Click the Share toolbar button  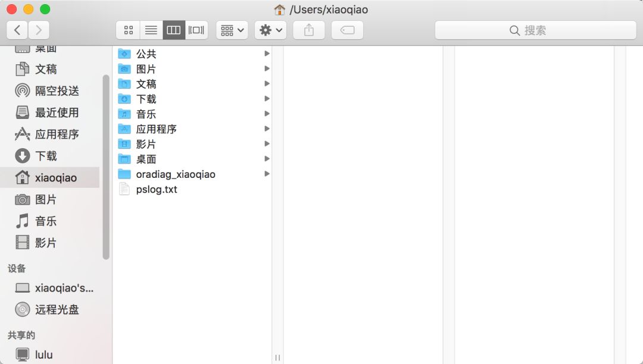pos(308,30)
